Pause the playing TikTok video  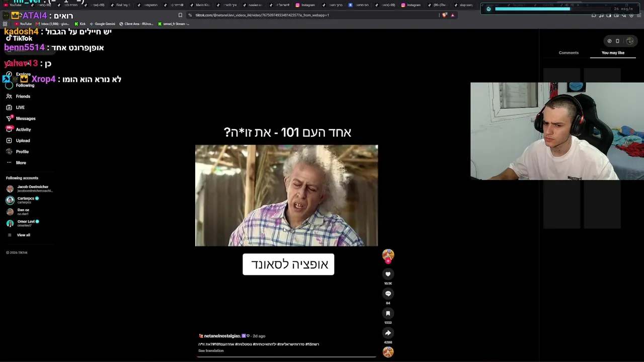tap(286, 196)
